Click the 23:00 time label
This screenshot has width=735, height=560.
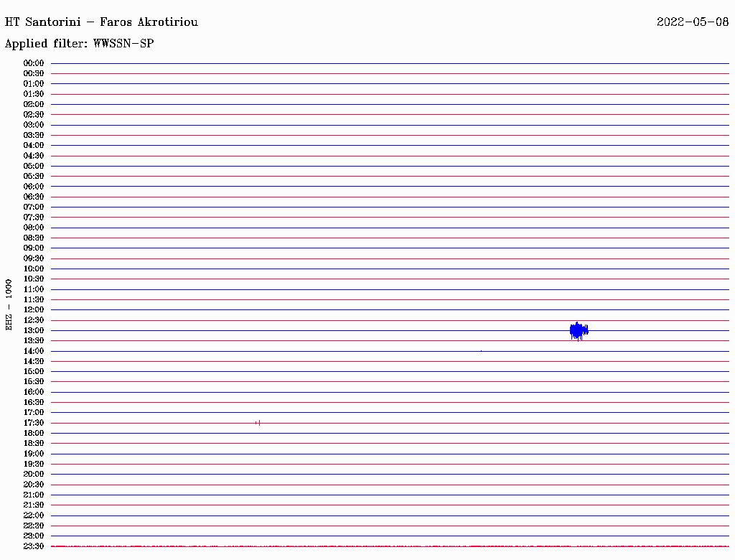point(34,536)
